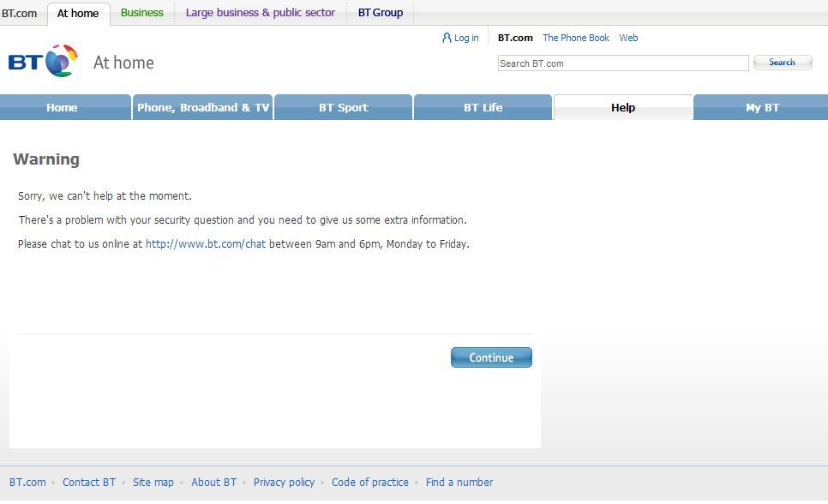The width and height of the screenshot is (828, 504).
Task: Go to the BT Group tab
Action: [381, 13]
